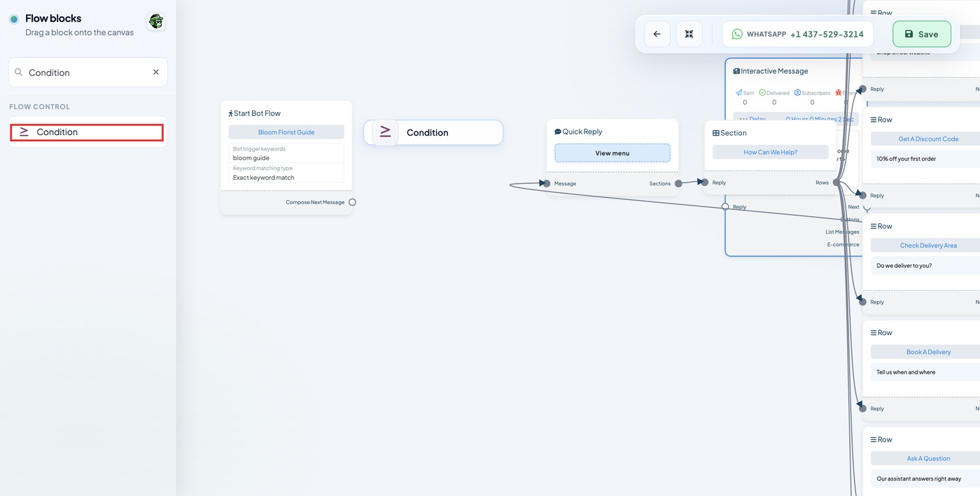Click the Row icon above Ask A Question
The image size is (980, 496).
coord(874,439)
